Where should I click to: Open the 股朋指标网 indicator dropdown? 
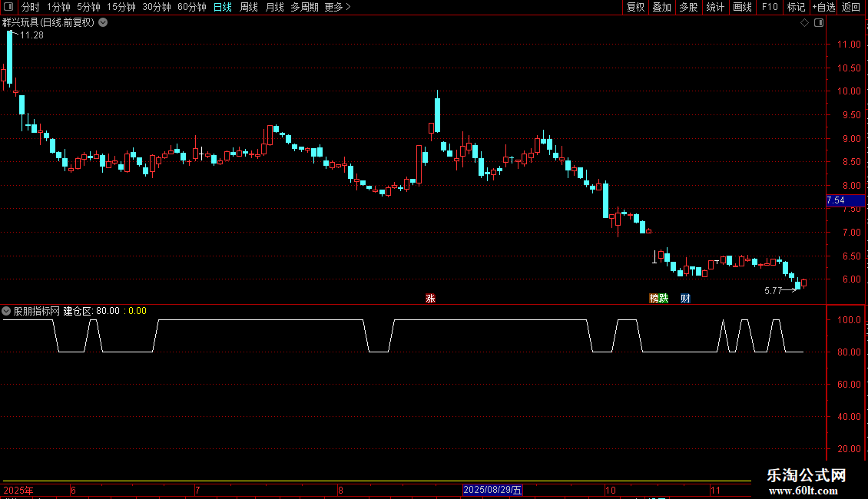(x=6, y=311)
